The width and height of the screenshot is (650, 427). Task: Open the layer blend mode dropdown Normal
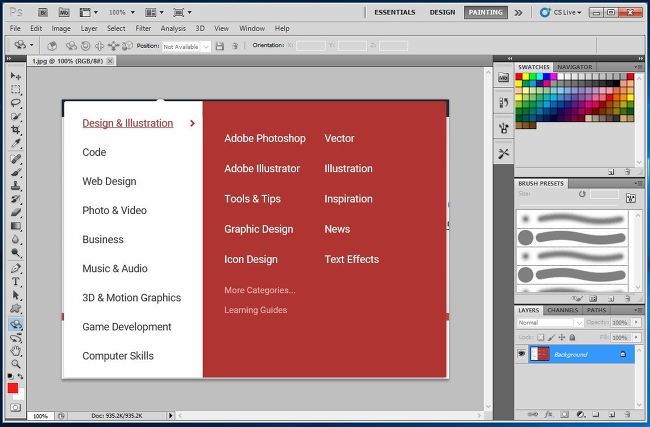(x=550, y=323)
